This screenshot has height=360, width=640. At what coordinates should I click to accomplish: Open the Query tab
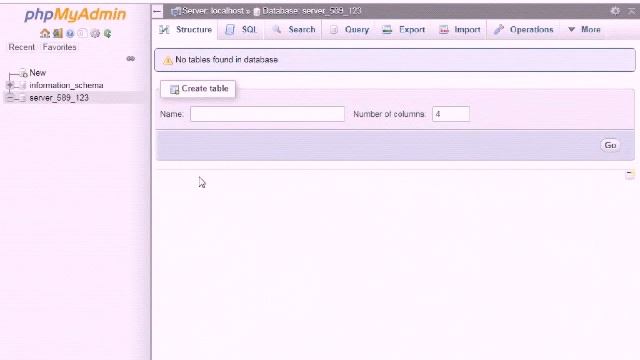(x=349, y=30)
